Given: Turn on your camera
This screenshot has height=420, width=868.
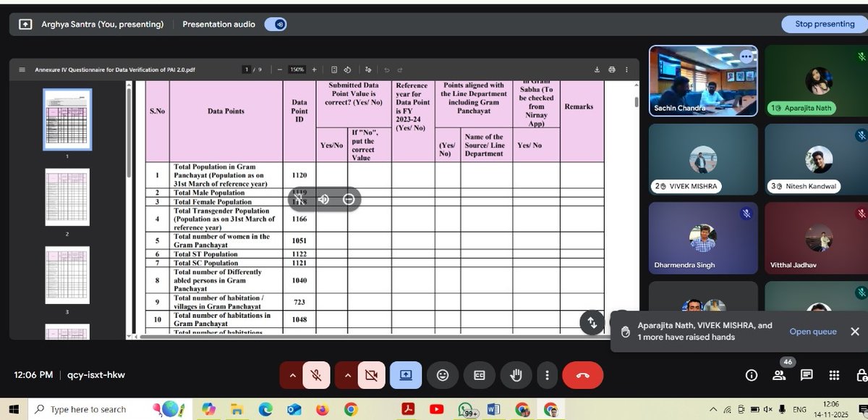Looking at the screenshot, I should [x=372, y=375].
